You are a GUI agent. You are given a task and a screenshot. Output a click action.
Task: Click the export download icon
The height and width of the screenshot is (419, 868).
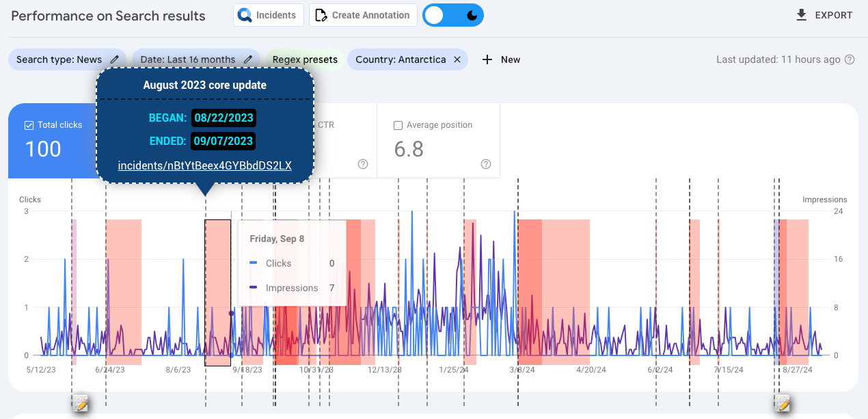tap(802, 15)
